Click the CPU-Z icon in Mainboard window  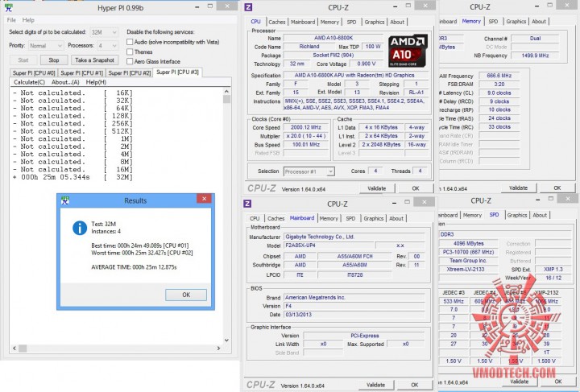(x=248, y=204)
